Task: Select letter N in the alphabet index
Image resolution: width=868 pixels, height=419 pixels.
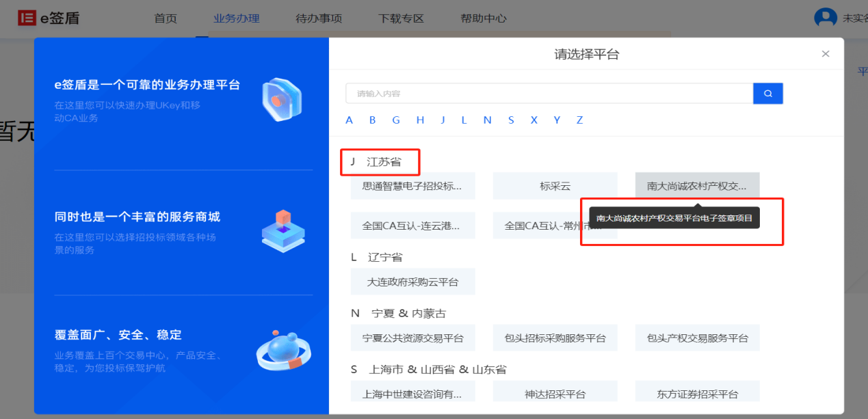Action: coord(487,120)
